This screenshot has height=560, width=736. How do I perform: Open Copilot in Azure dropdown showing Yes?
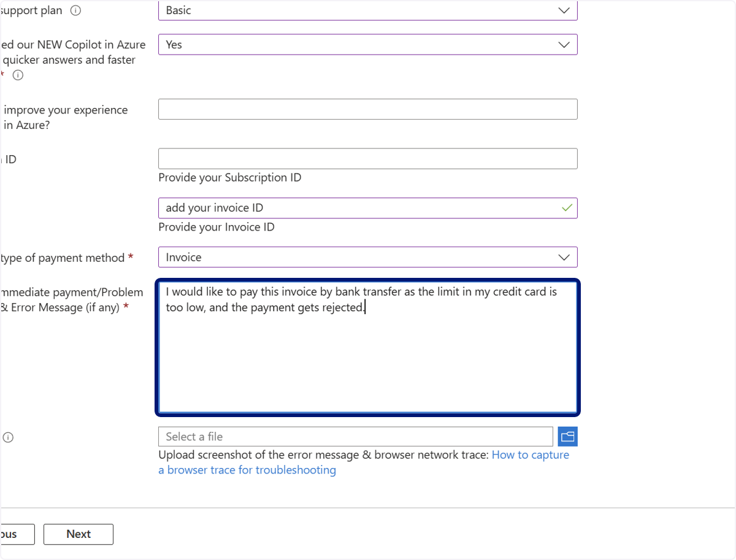[x=368, y=45]
